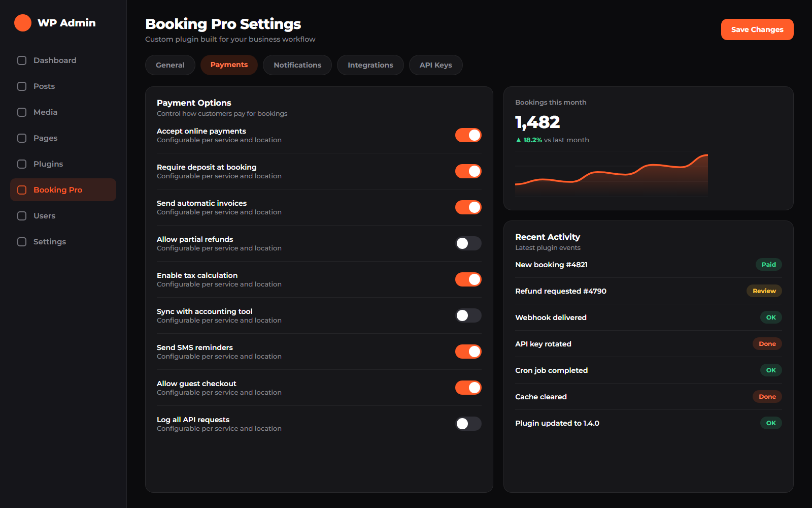Click the Posts sidebar icon

22,86
